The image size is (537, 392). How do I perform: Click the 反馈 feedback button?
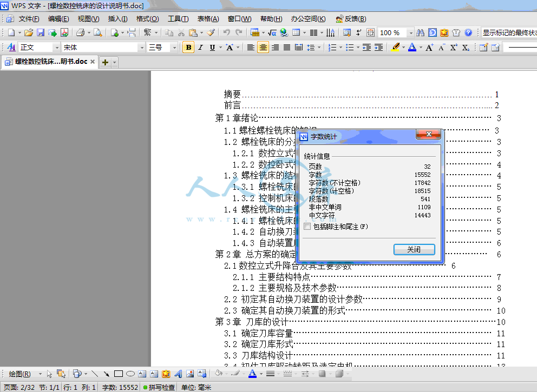[x=351, y=19]
